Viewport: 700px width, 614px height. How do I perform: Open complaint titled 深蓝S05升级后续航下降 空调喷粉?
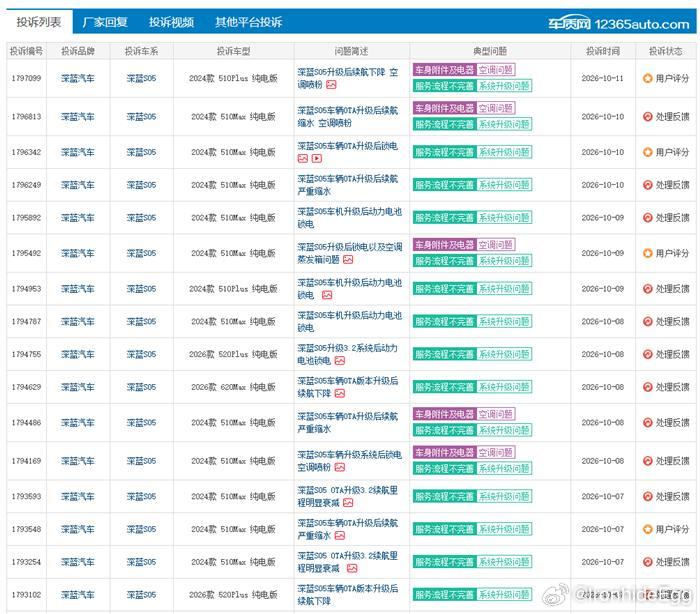[347, 78]
